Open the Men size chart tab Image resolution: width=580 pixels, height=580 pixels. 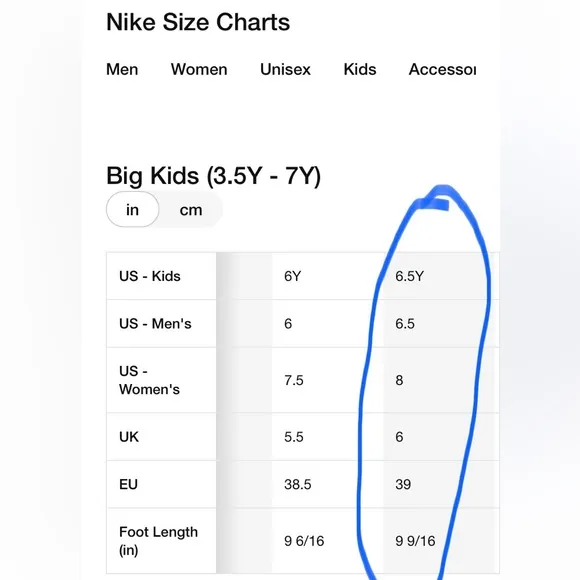[122, 69]
